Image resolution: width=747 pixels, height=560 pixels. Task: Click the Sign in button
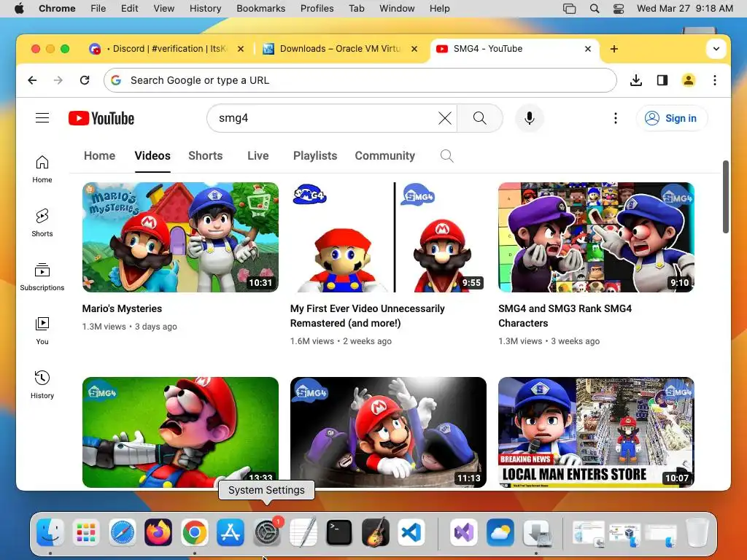672,118
